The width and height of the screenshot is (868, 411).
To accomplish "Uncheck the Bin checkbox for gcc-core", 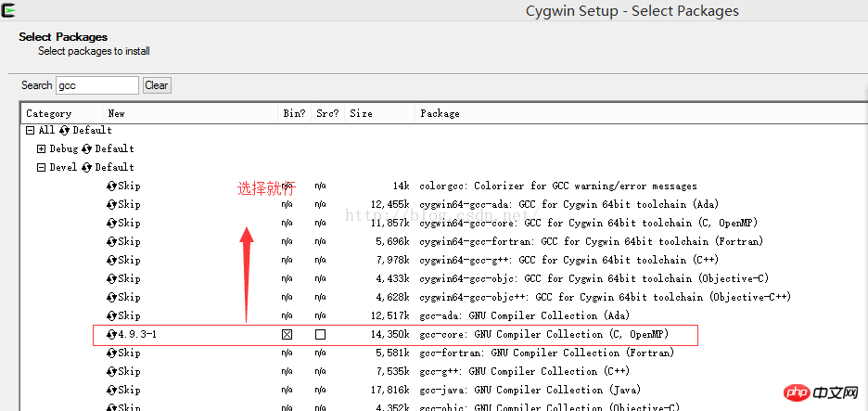I will point(287,334).
